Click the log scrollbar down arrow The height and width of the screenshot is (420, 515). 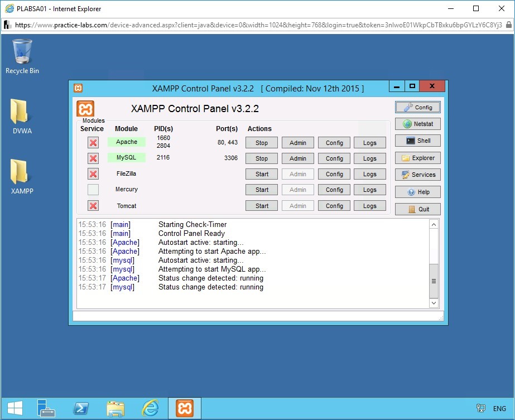(434, 302)
